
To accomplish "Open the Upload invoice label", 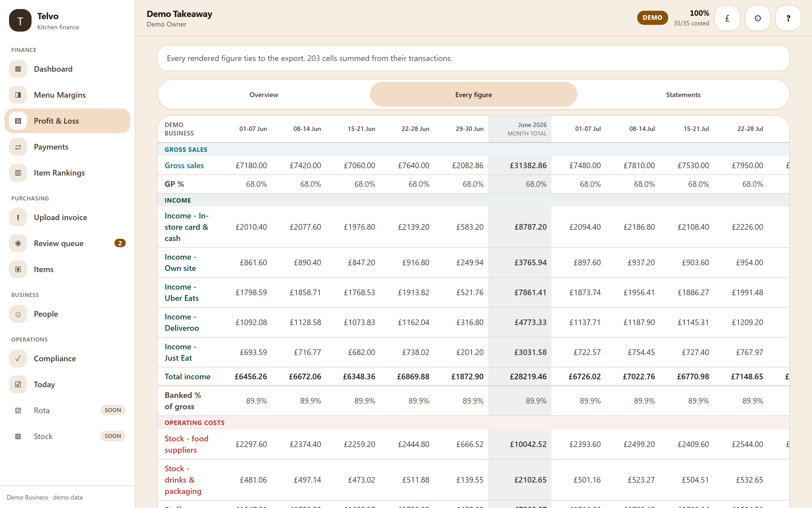I will pos(60,217).
